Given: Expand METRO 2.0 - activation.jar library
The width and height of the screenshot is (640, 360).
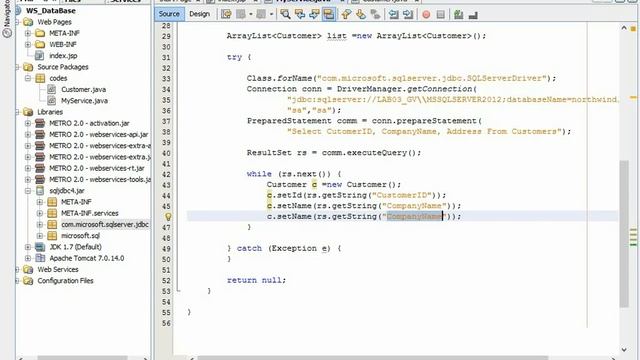Looking at the screenshot, I should (x=28, y=123).
